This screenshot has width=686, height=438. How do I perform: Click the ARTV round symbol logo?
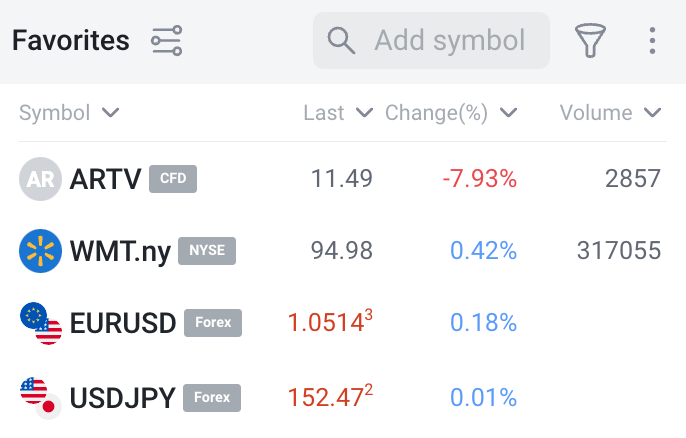[40, 180]
